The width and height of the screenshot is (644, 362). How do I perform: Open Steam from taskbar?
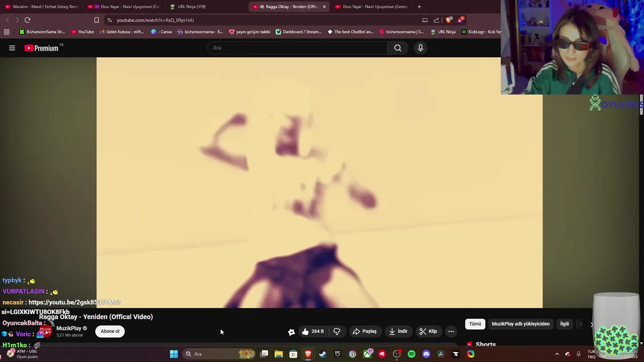[x=323, y=354]
